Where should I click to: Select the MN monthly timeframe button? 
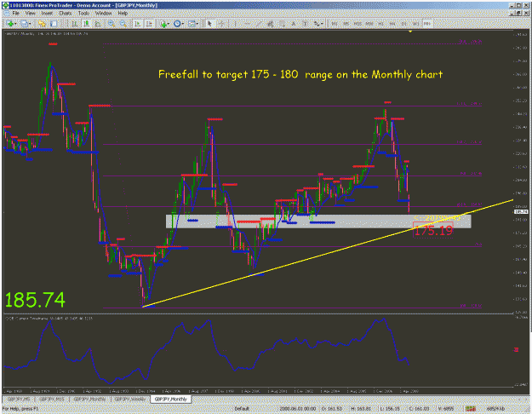427,24
